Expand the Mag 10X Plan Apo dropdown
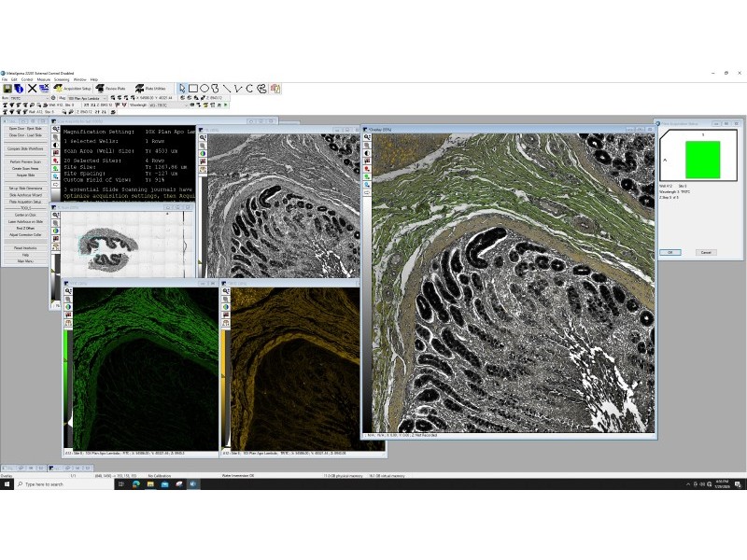The width and height of the screenshot is (747, 560). coord(87,98)
